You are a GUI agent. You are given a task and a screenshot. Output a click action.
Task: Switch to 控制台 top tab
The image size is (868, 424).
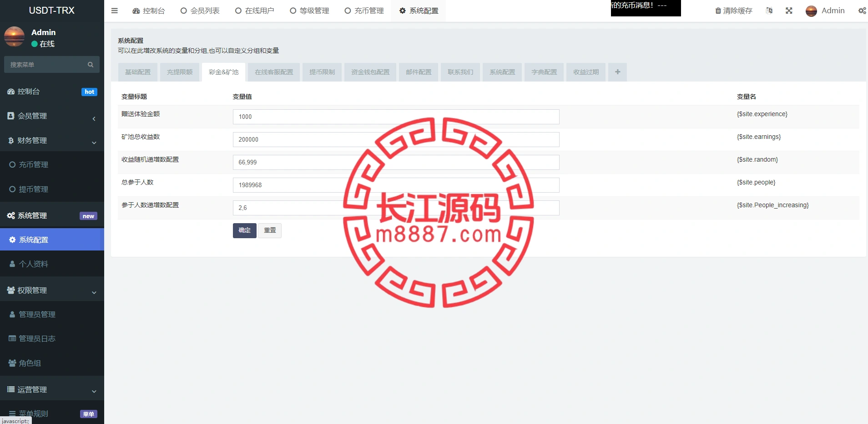(149, 11)
